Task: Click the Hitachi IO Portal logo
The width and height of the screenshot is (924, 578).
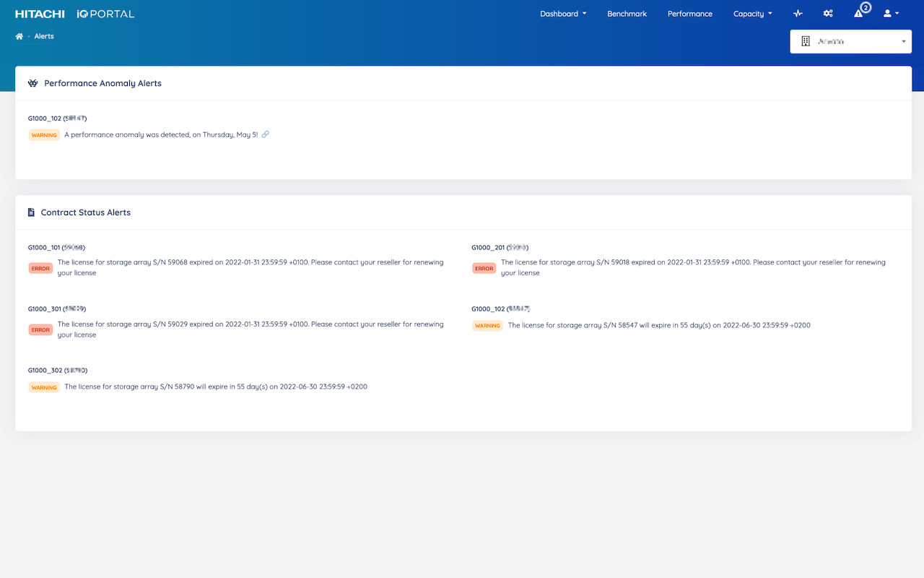Action: pos(74,14)
